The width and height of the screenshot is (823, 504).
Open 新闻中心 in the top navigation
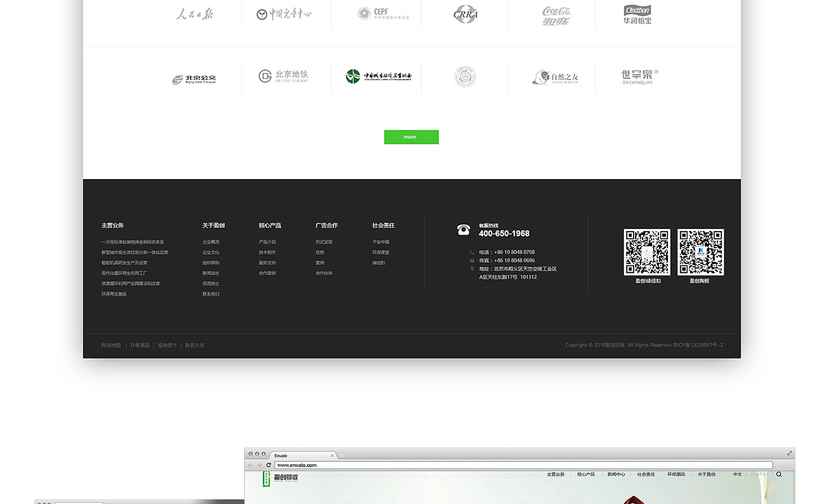click(x=616, y=475)
